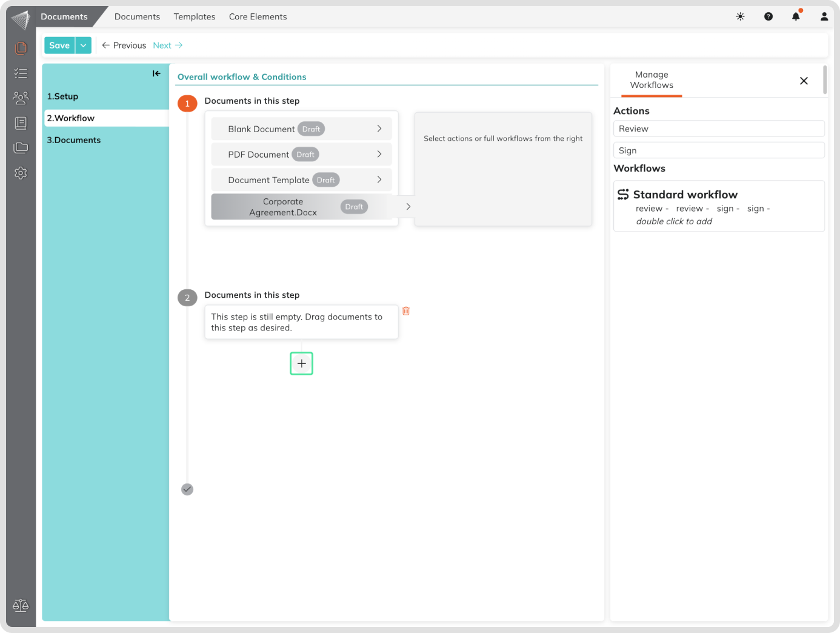Image resolution: width=840 pixels, height=633 pixels.
Task: Click the trash icon to delete step 2
Action: pyautogui.click(x=406, y=311)
